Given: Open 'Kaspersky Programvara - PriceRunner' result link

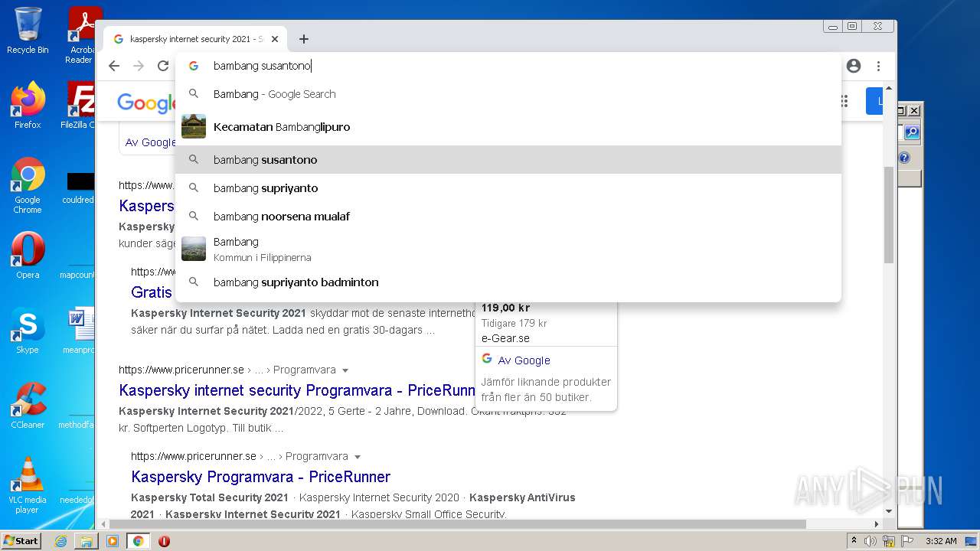Looking at the screenshot, I should (x=261, y=477).
